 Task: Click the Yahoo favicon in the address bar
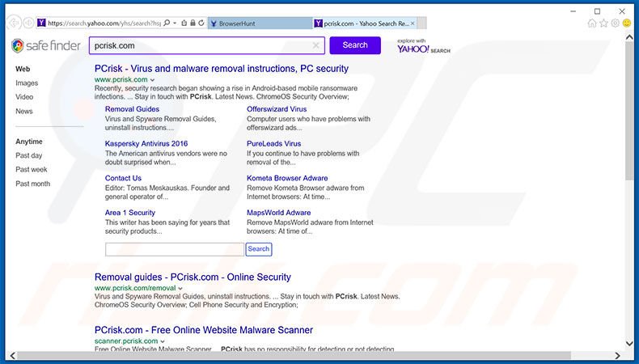click(x=41, y=23)
